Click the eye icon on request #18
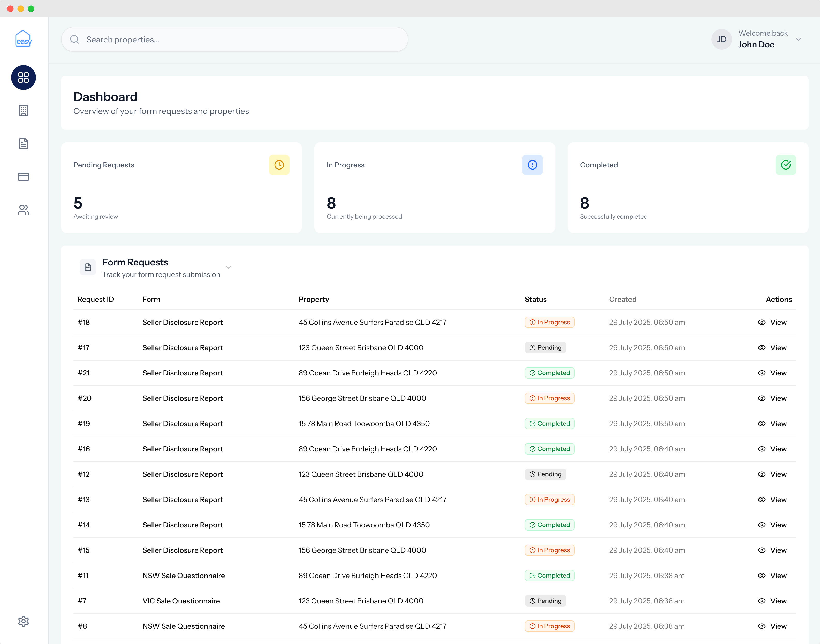This screenshot has height=644, width=820. click(x=762, y=322)
